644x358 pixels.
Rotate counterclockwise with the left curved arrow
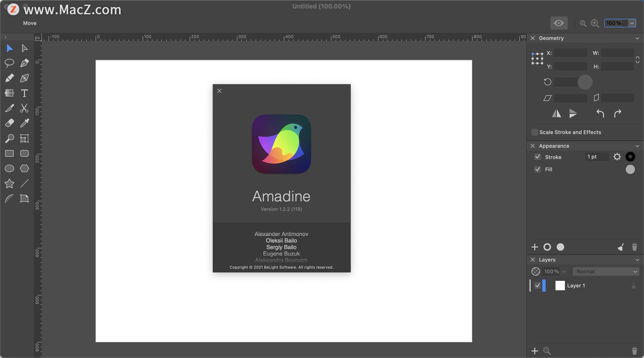click(600, 114)
